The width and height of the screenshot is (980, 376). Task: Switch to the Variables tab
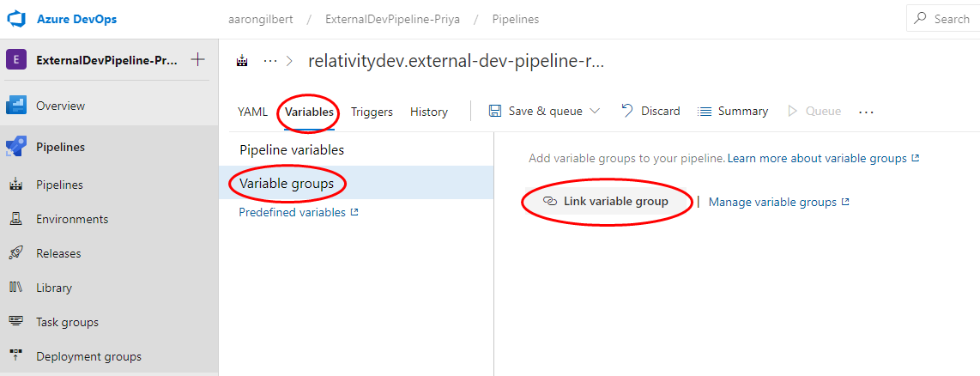(310, 112)
